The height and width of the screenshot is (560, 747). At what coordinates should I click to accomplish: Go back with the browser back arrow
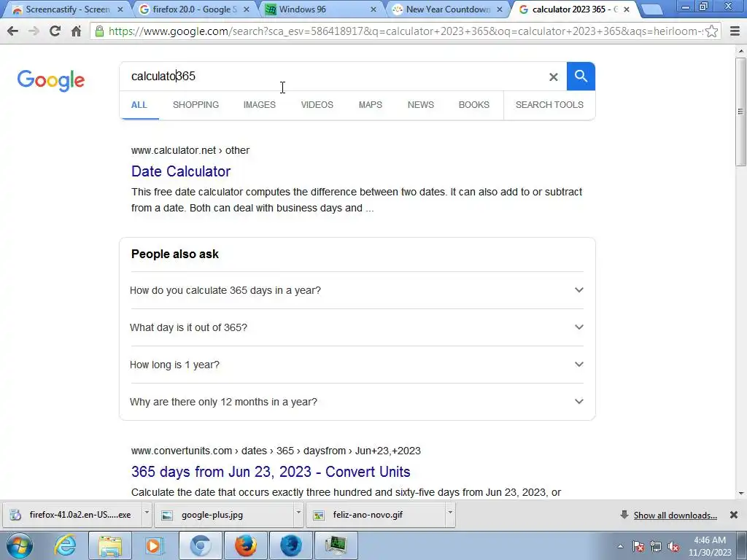[13, 31]
